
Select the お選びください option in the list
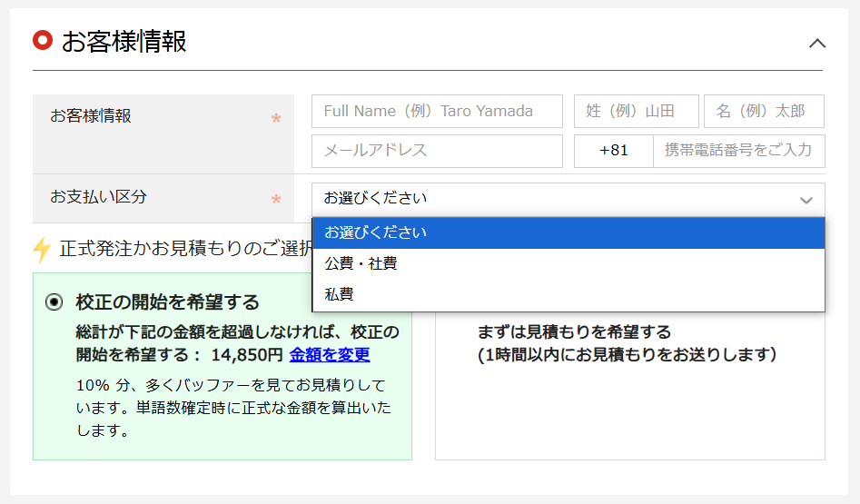click(x=568, y=233)
